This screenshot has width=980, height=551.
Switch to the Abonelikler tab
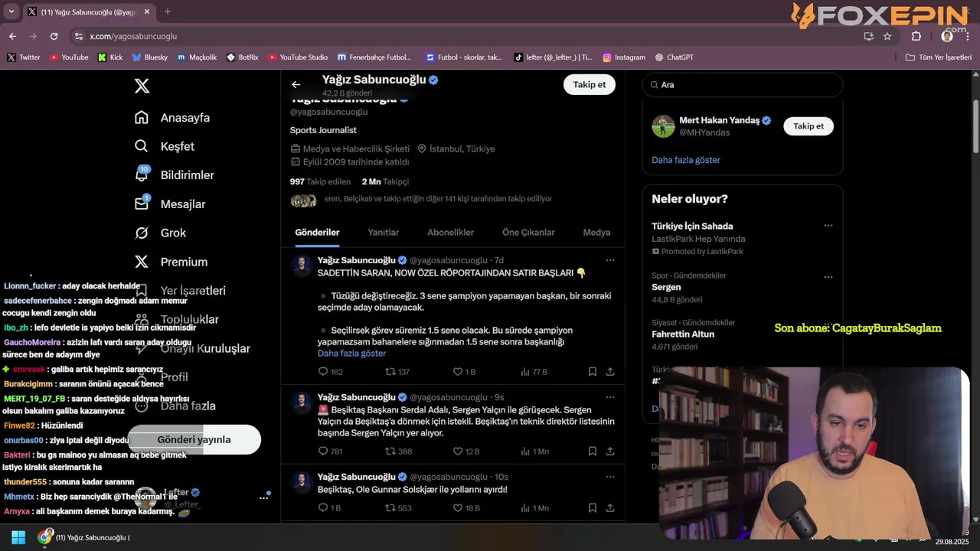451,232
